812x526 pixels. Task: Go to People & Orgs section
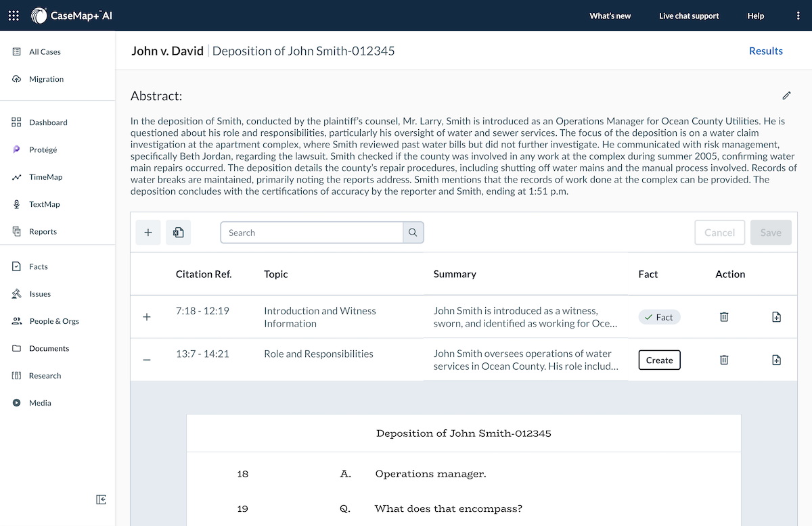53,321
